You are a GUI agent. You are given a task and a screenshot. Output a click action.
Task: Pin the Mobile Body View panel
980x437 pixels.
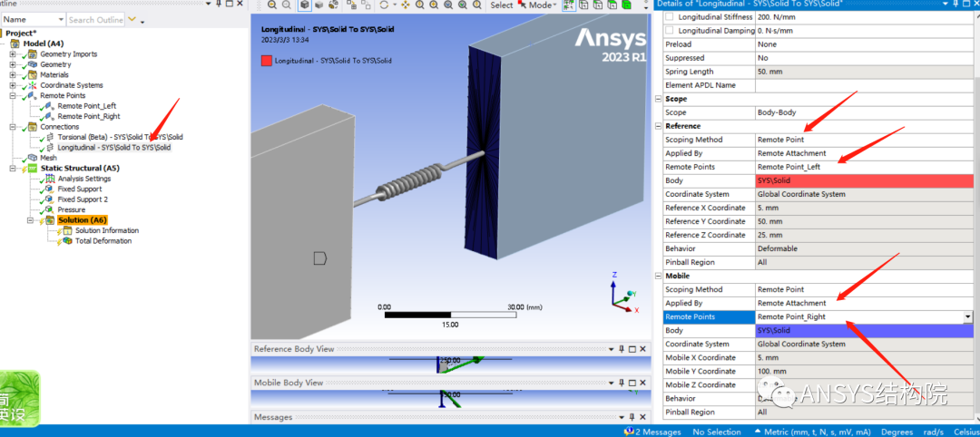(622, 383)
